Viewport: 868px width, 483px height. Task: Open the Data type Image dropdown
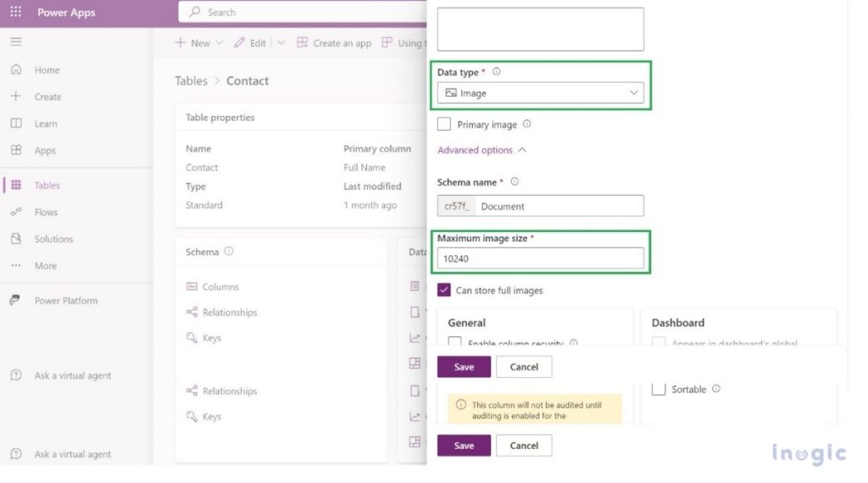540,92
